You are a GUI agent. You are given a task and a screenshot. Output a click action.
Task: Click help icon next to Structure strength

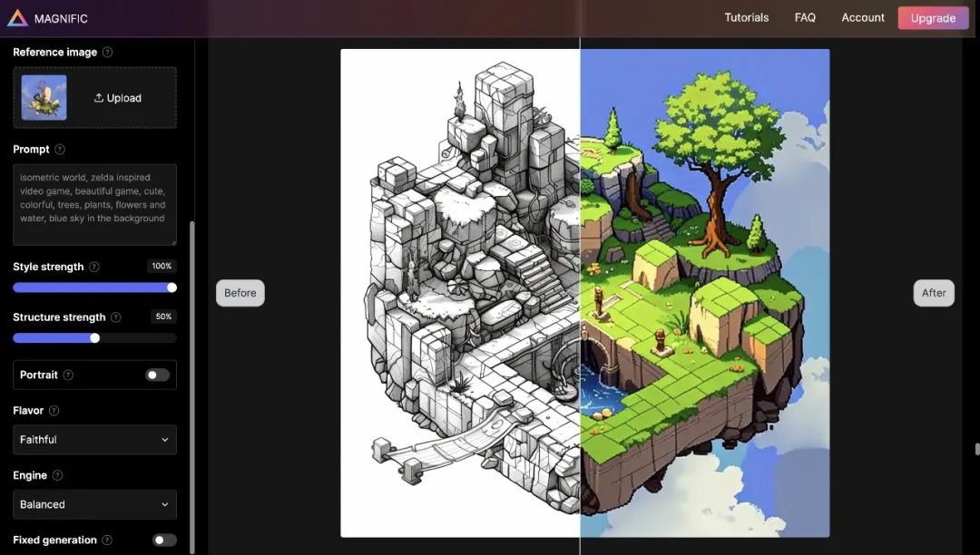point(115,317)
